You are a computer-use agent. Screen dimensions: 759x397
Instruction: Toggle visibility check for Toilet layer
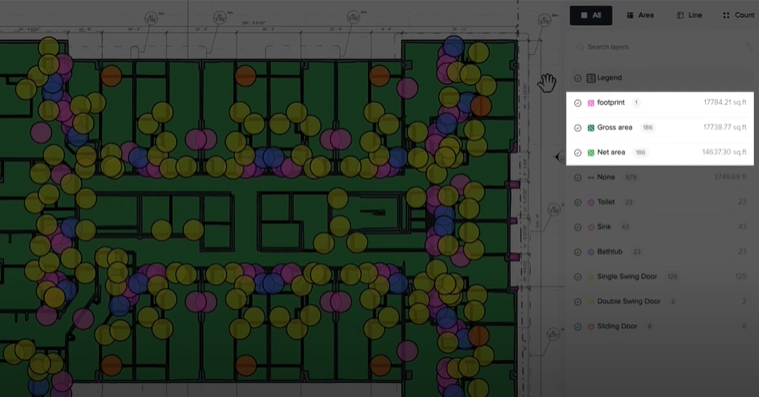(577, 202)
